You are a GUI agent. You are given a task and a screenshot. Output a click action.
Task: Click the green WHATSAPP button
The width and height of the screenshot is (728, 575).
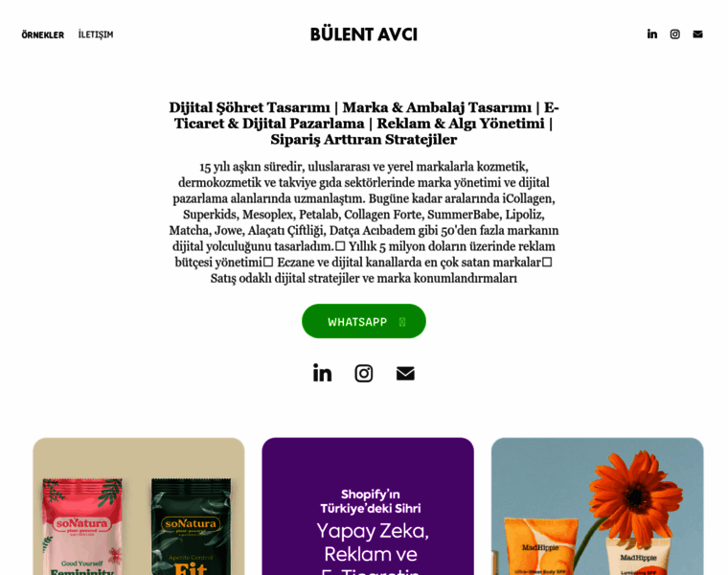(364, 321)
